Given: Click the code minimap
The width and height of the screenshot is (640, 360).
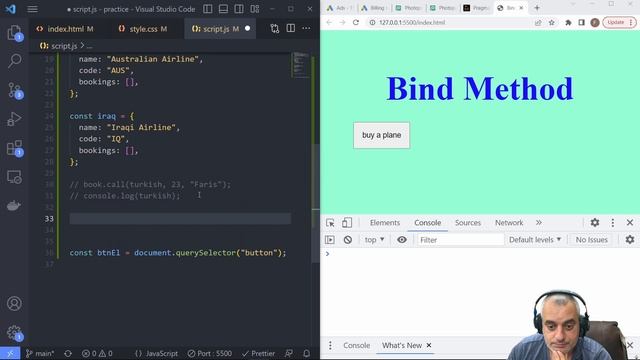Looking at the screenshot, I should click(301, 64).
